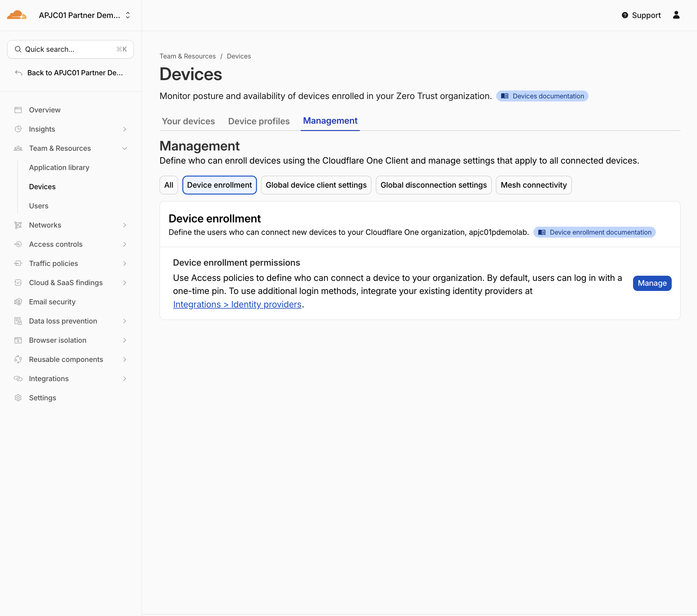Expand the Traffic policies chevron

[125, 263]
